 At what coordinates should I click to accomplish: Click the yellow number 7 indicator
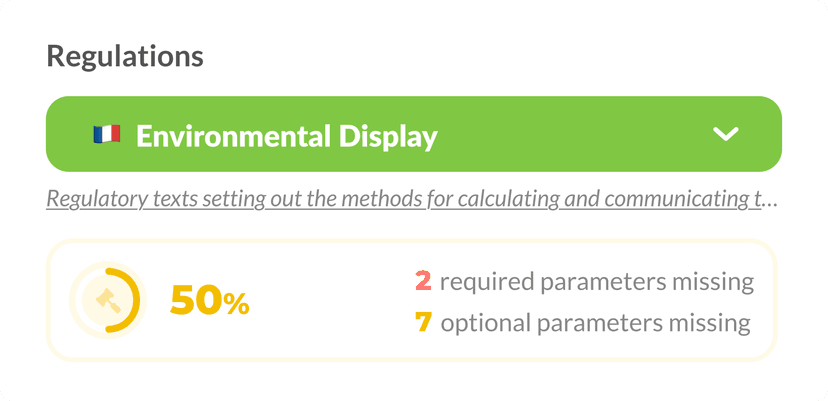tap(423, 322)
